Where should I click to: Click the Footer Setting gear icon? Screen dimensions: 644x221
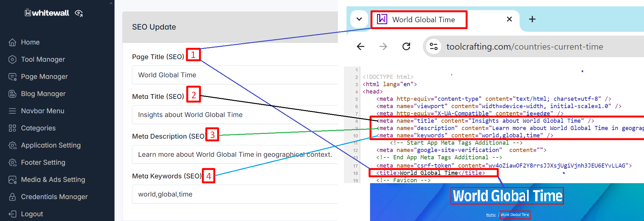(x=12, y=162)
